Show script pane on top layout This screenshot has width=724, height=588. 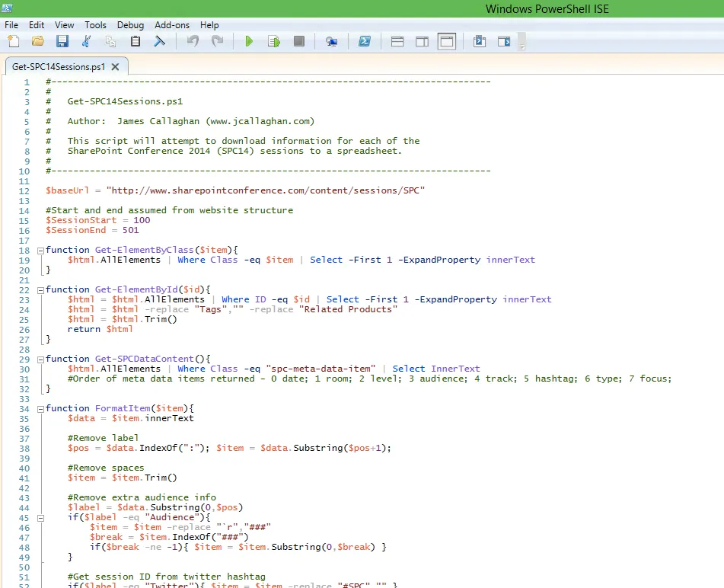397,42
